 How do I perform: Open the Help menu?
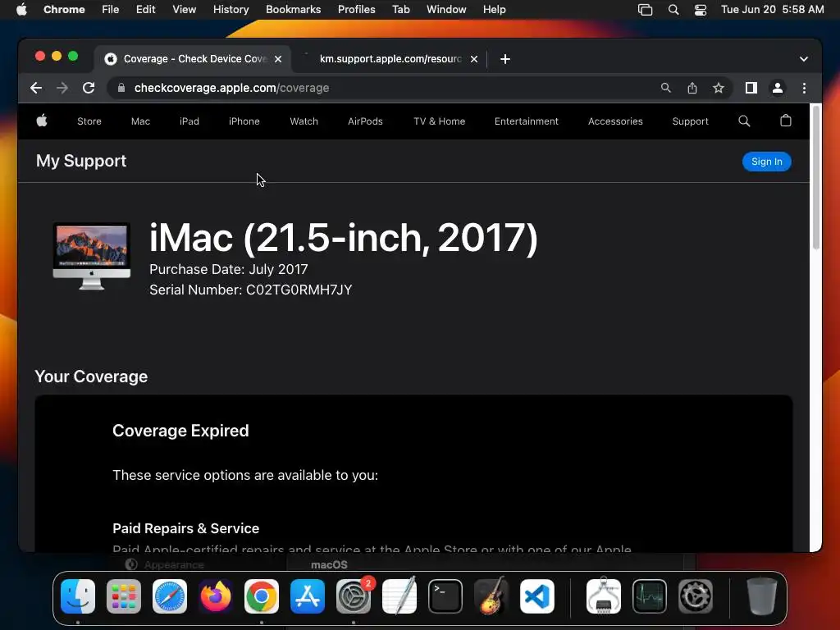click(494, 10)
